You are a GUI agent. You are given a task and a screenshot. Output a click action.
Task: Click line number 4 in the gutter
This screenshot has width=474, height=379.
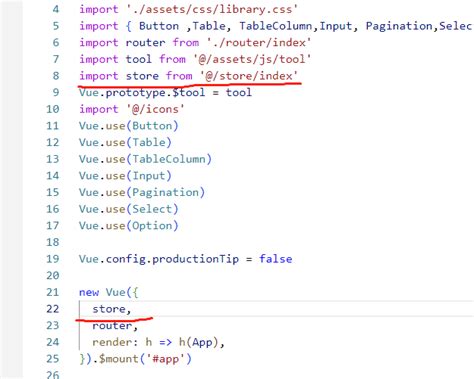[56, 9]
